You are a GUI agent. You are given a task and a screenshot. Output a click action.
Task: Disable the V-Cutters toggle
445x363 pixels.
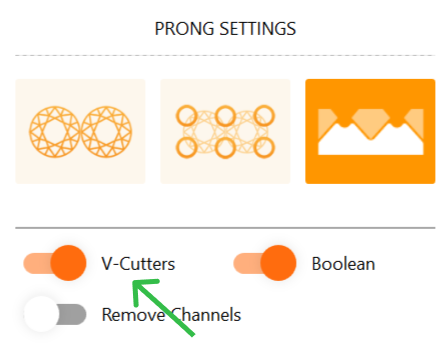[55, 263]
